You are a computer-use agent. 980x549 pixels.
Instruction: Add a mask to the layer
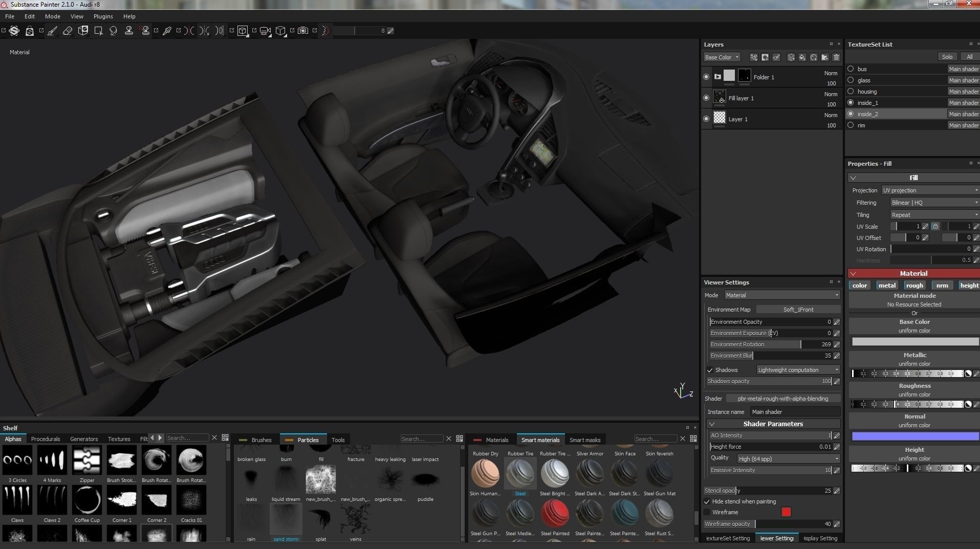(x=765, y=57)
